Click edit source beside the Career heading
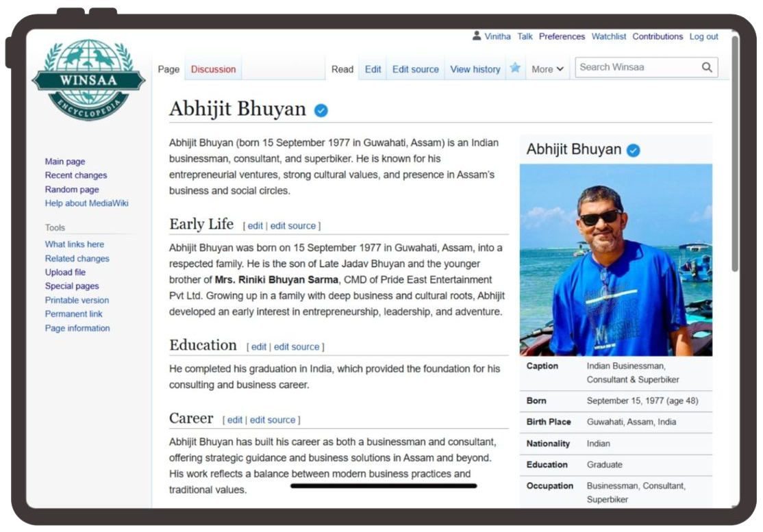Screen dimensions: 763x532 tap(272, 420)
